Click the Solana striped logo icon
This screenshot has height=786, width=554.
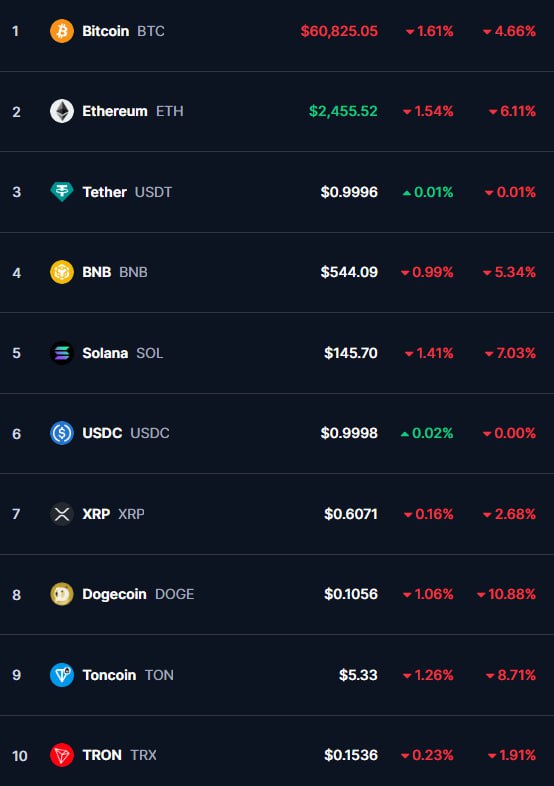62,353
